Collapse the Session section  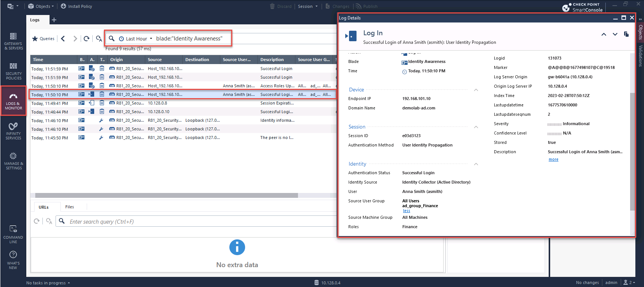click(476, 127)
